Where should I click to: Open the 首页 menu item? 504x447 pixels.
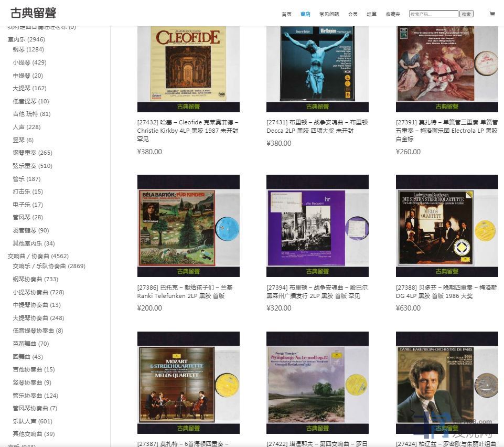[x=286, y=14]
